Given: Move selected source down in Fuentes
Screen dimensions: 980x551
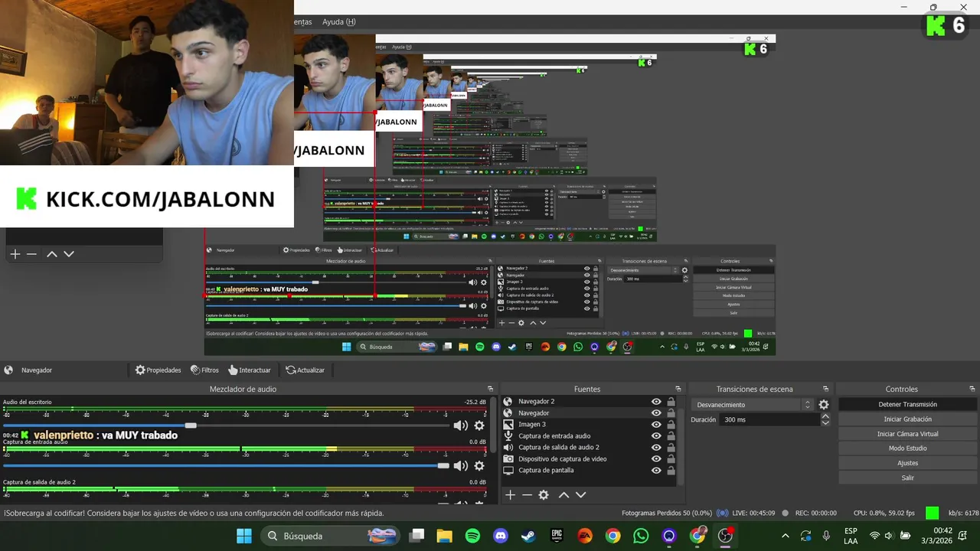Looking at the screenshot, I should pyautogui.click(x=580, y=495).
